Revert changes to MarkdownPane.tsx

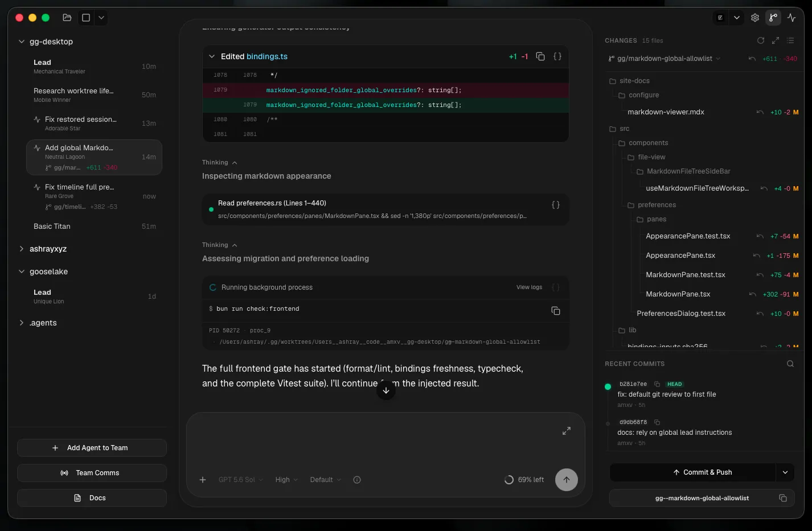coord(752,294)
